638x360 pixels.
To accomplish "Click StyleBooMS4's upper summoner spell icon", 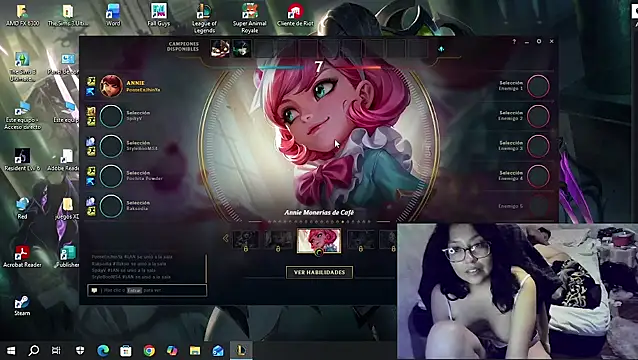I will (91, 141).
